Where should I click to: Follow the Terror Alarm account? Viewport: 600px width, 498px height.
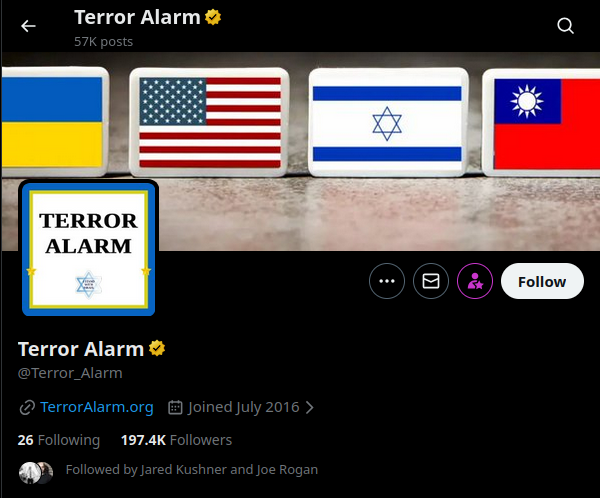tap(542, 281)
